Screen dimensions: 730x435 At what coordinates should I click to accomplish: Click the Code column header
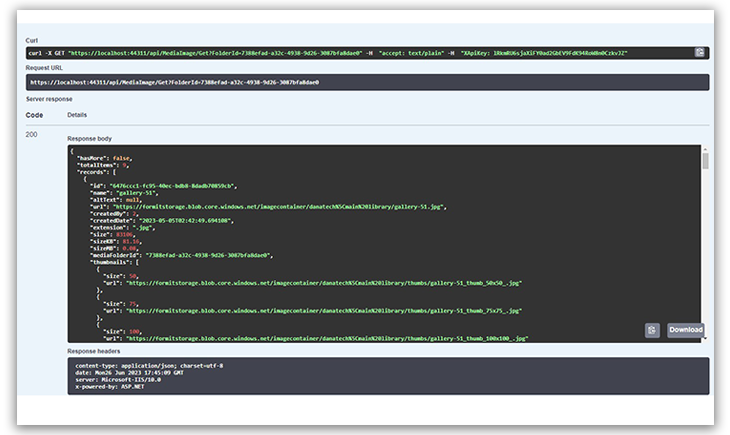tap(34, 115)
